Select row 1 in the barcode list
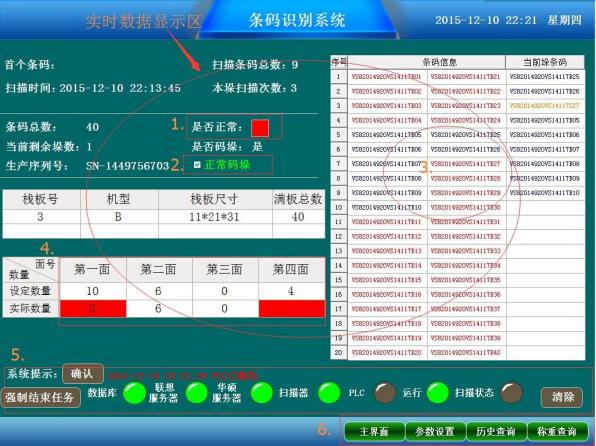Image resolution: width=596 pixels, height=446 pixels. click(x=458, y=77)
